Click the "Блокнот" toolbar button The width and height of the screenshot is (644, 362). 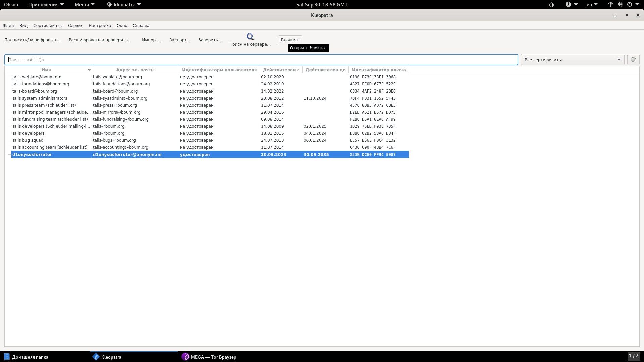coord(289,40)
